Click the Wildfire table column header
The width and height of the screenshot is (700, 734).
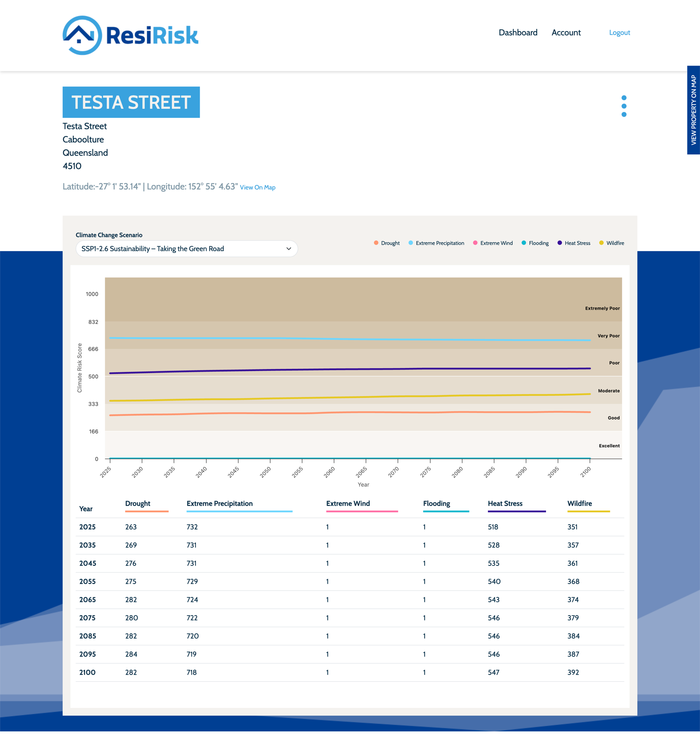579,503
